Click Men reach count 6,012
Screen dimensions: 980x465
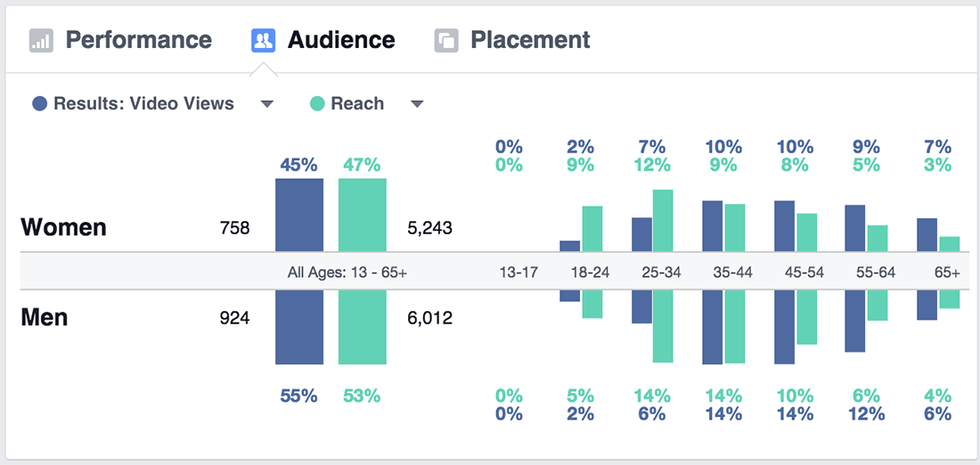pos(429,318)
